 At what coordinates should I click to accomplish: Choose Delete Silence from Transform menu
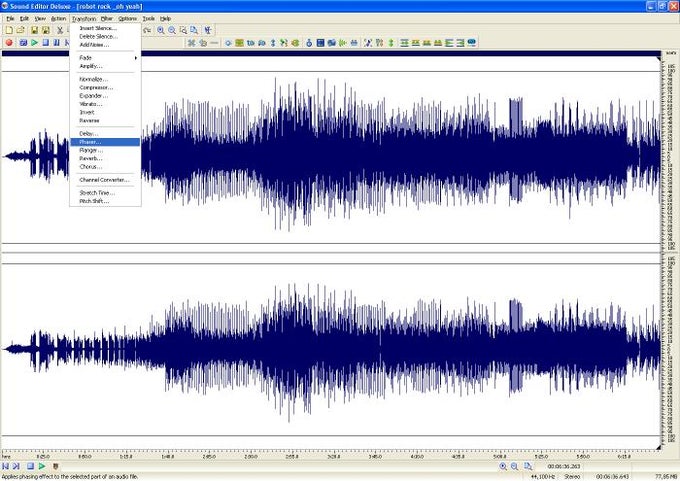(x=105, y=36)
